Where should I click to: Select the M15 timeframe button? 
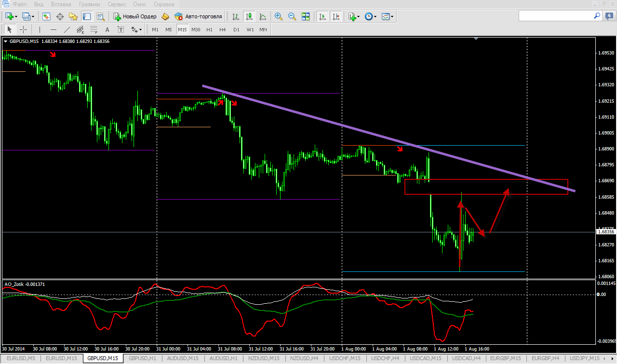point(182,29)
